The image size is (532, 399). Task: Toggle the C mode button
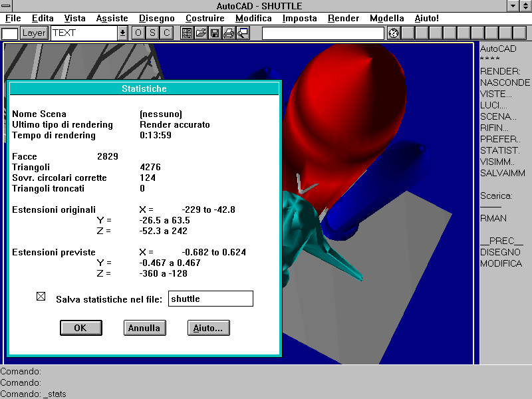[x=167, y=33]
